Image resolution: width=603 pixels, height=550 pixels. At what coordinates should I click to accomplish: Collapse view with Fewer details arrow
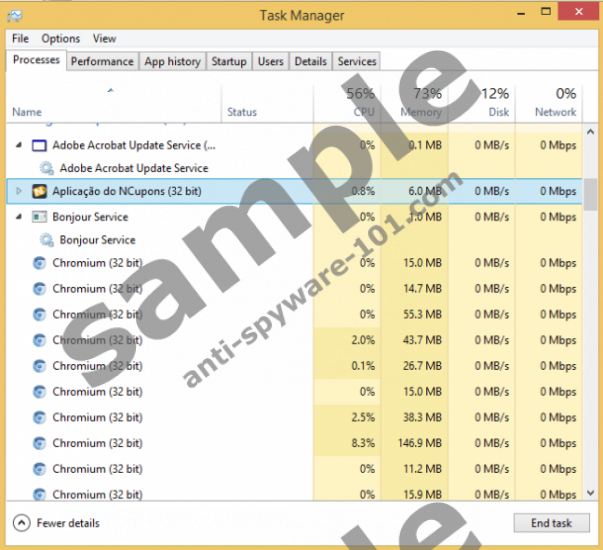(21, 522)
